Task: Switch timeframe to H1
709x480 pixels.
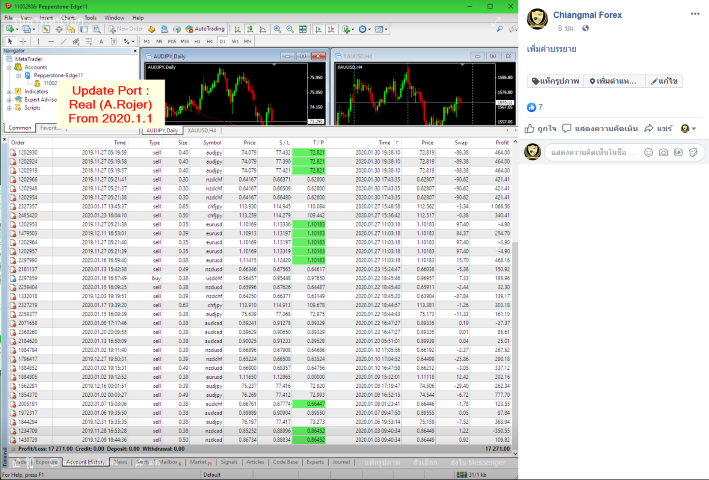Action: [x=197, y=41]
